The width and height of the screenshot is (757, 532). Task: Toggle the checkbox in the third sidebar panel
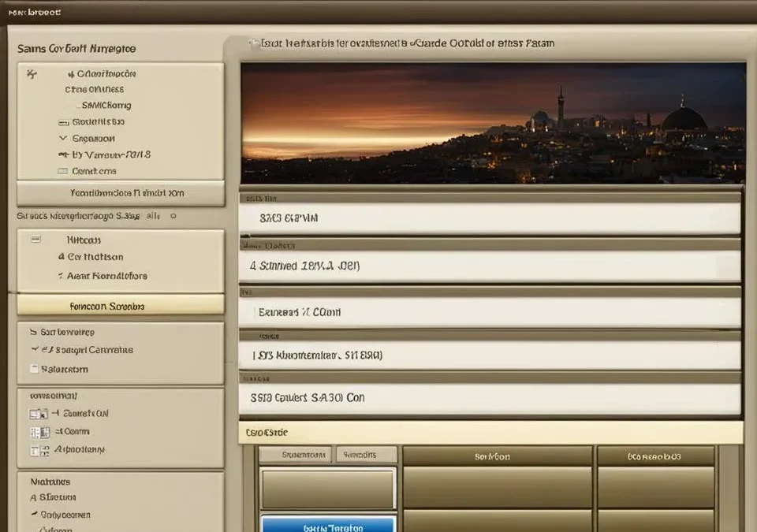coord(34,369)
